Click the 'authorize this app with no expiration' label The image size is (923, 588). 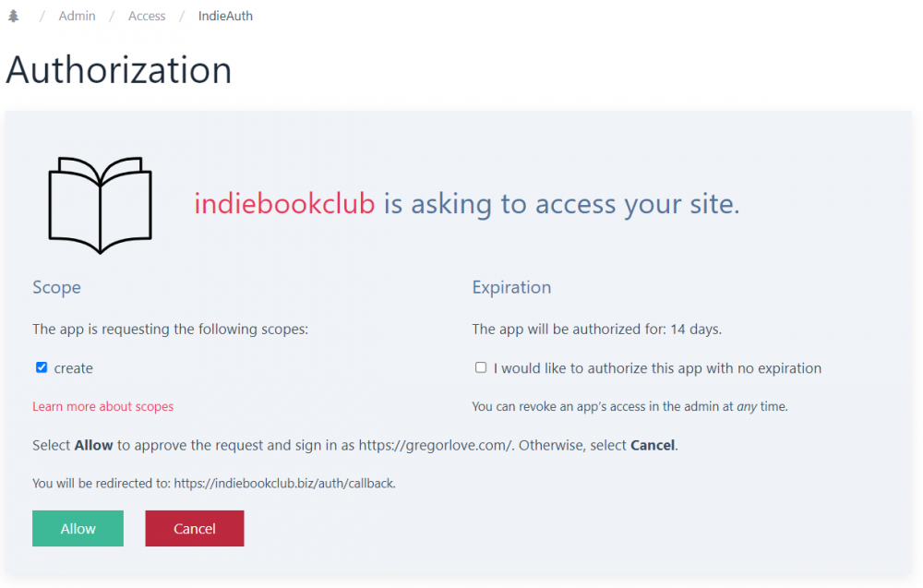coord(657,368)
